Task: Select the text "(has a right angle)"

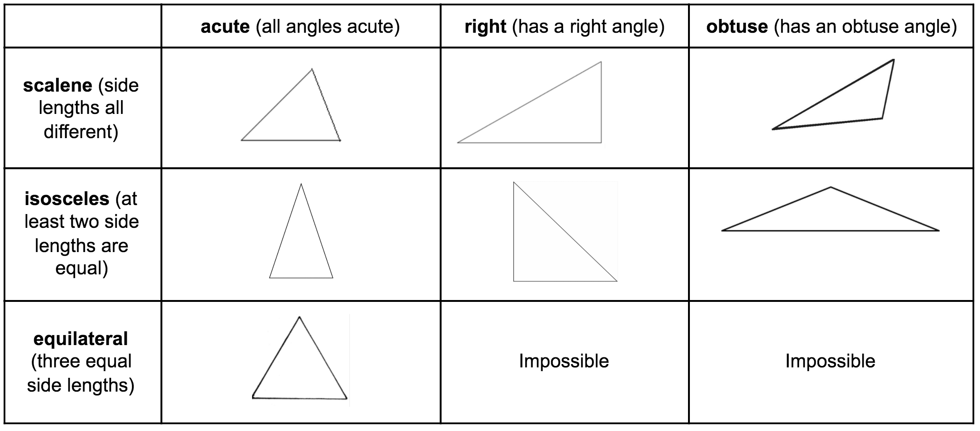Action: pos(588,27)
